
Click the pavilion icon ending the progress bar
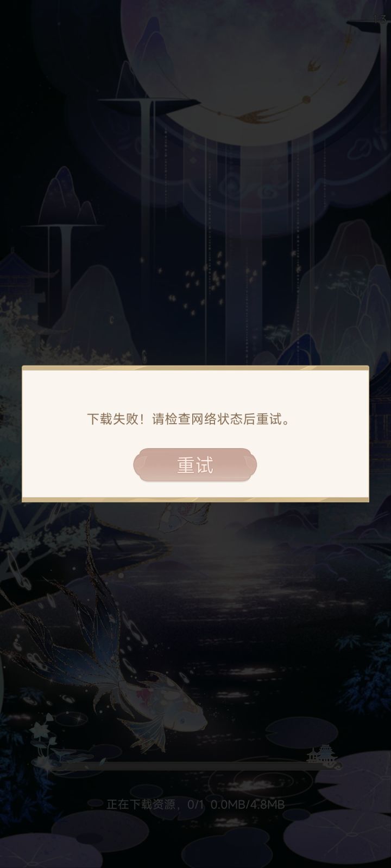click(324, 756)
